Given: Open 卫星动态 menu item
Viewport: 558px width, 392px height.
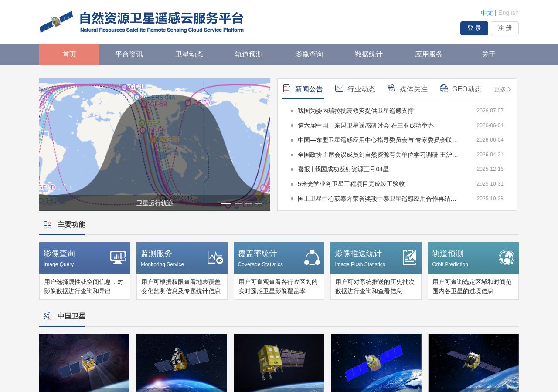Looking at the screenshot, I should pyautogui.click(x=189, y=54).
